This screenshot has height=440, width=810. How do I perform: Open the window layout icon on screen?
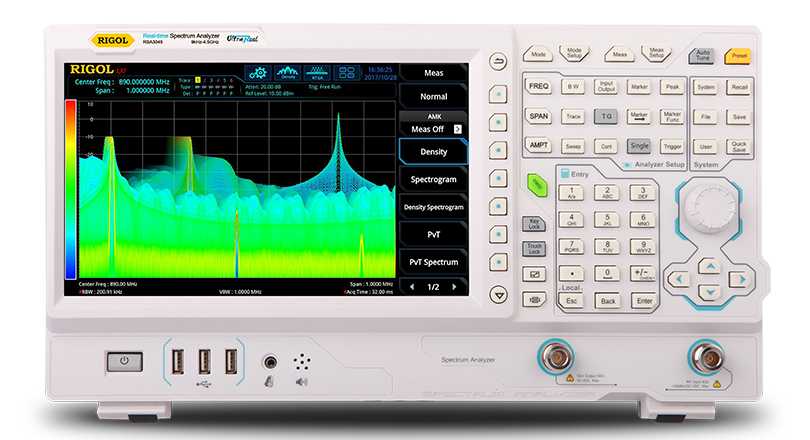click(x=347, y=73)
